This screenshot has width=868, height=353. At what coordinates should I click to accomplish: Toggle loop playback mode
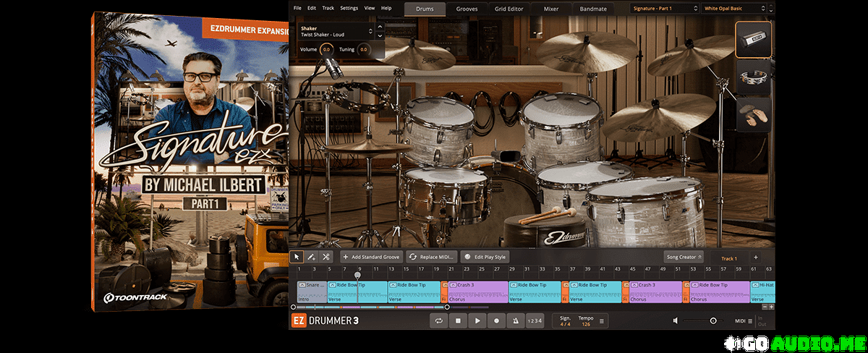click(x=438, y=320)
